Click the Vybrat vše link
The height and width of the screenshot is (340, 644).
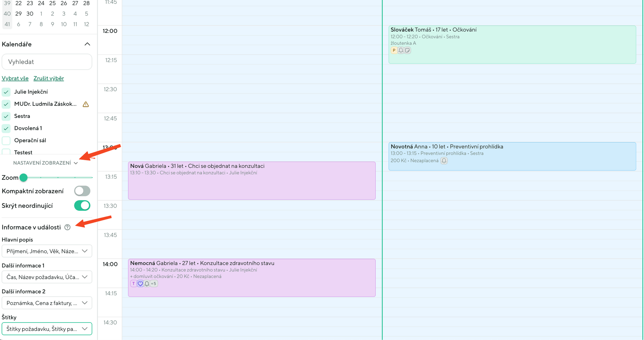tap(15, 78)
